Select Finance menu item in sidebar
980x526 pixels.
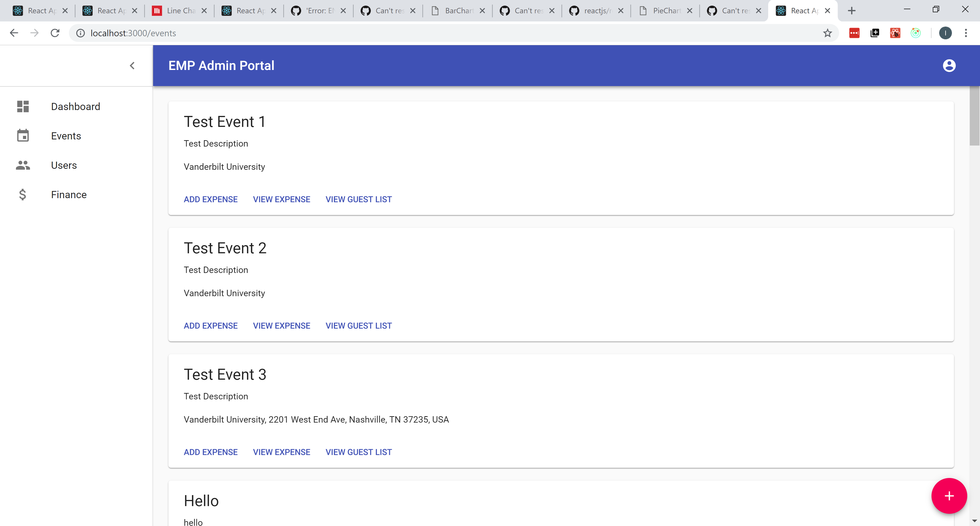[x=69, y=195]
